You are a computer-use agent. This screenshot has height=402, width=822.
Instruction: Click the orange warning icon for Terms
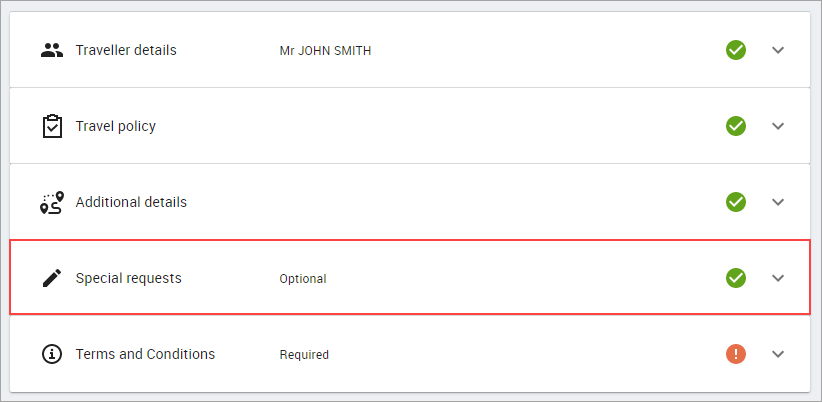(736, 354)
